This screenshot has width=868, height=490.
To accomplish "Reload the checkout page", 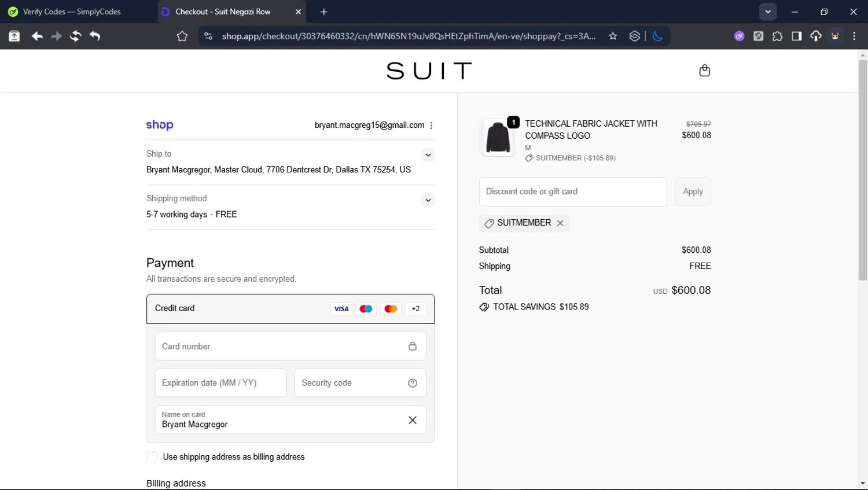I will (75, 36).
